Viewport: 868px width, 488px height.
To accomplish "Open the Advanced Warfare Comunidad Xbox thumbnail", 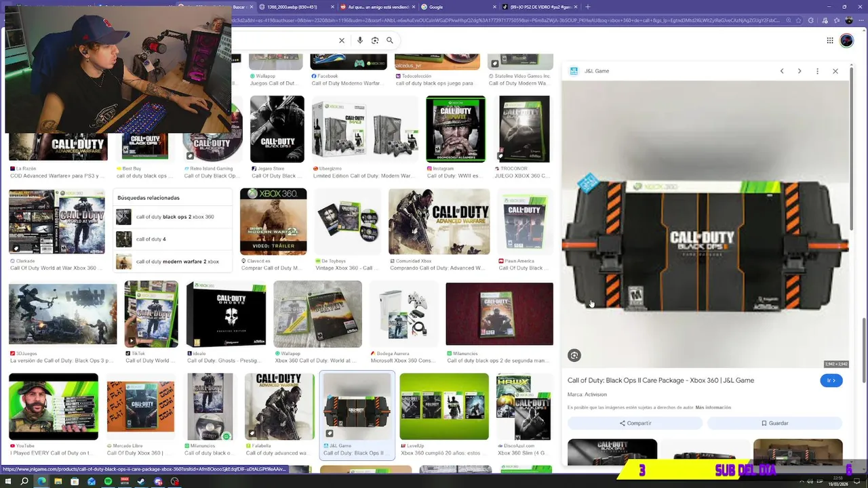I will [x=439, y=222].
